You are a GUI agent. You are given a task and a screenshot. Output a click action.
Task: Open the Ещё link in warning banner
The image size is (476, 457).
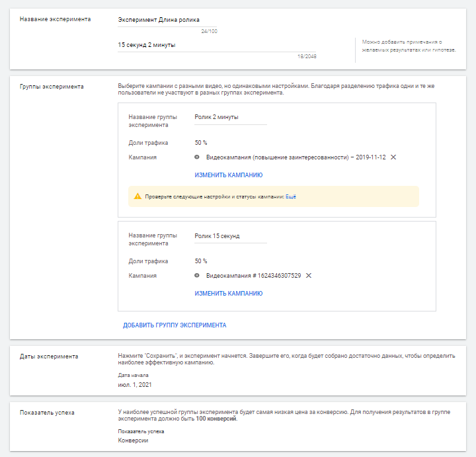(292, 196)
